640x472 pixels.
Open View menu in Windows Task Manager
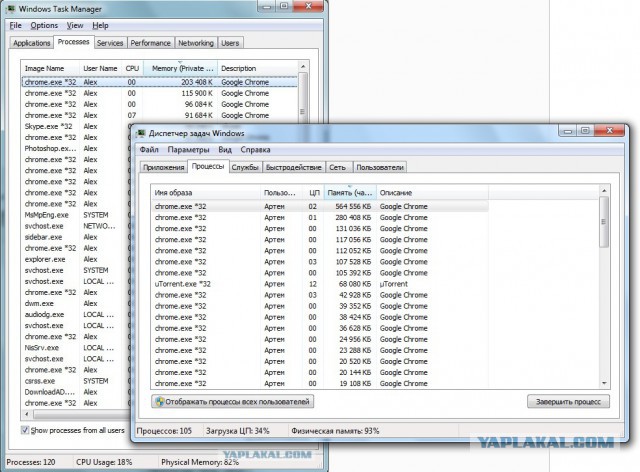click(x=75, y=25)
